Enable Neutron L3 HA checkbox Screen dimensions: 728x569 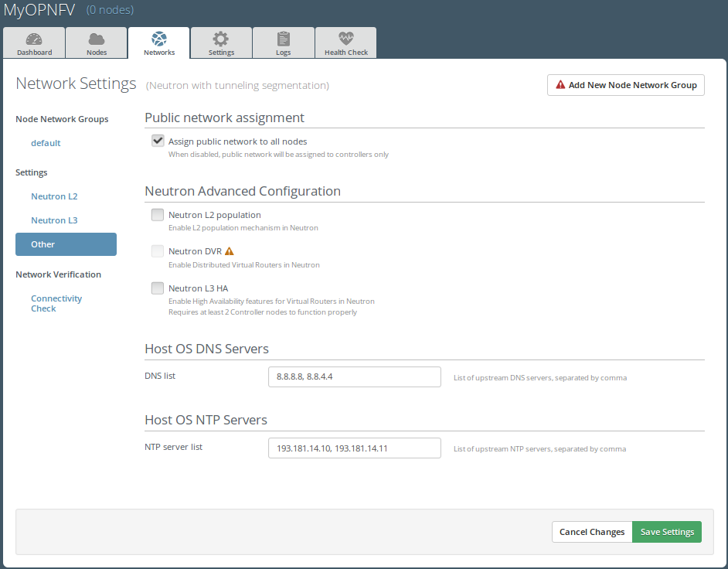point(158,288)
